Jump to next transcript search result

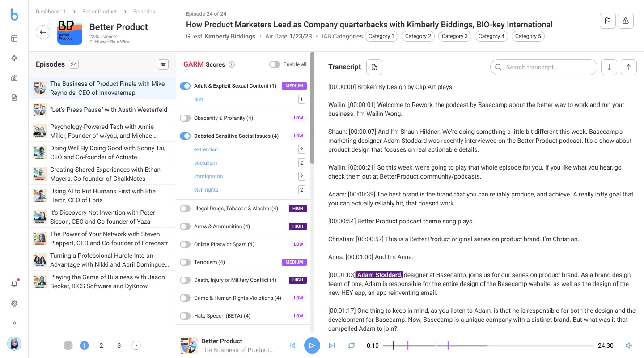609,67
